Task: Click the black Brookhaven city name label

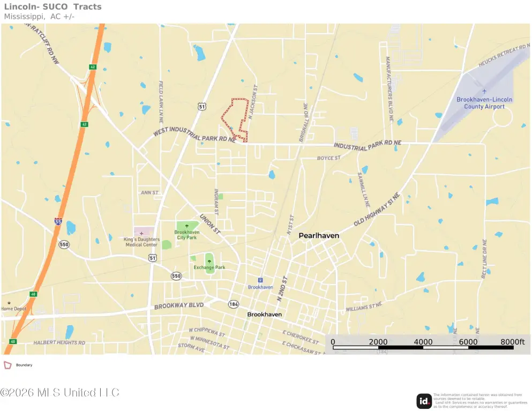Action: coord(264,314)
